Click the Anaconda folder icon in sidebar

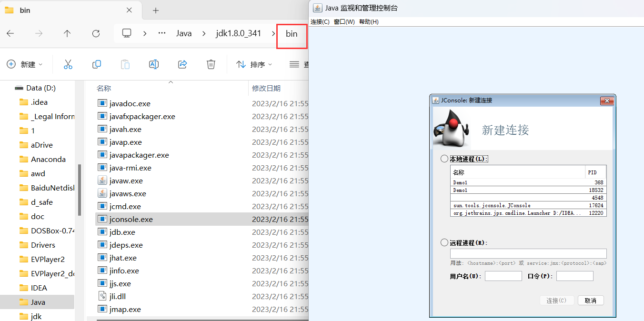(x=24, y=159)
